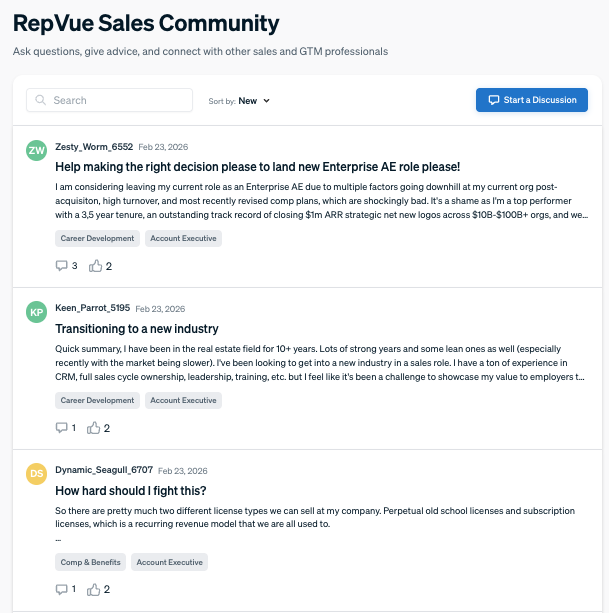Viewport: 609px width, 613px height.
Task: Click the like count 2 on Zesty_Worm post
Action: pyautogui.click(x=109, y=266)
